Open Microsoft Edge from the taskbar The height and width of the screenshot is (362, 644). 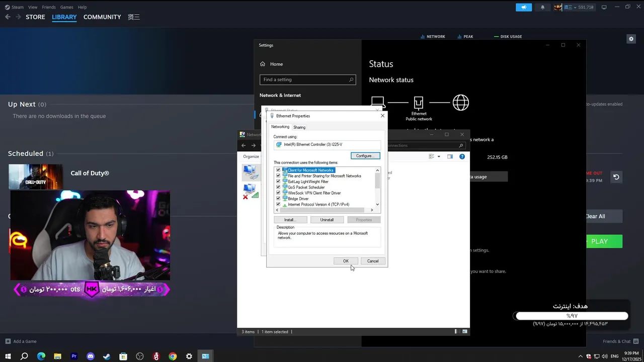(x=41, y=356)
